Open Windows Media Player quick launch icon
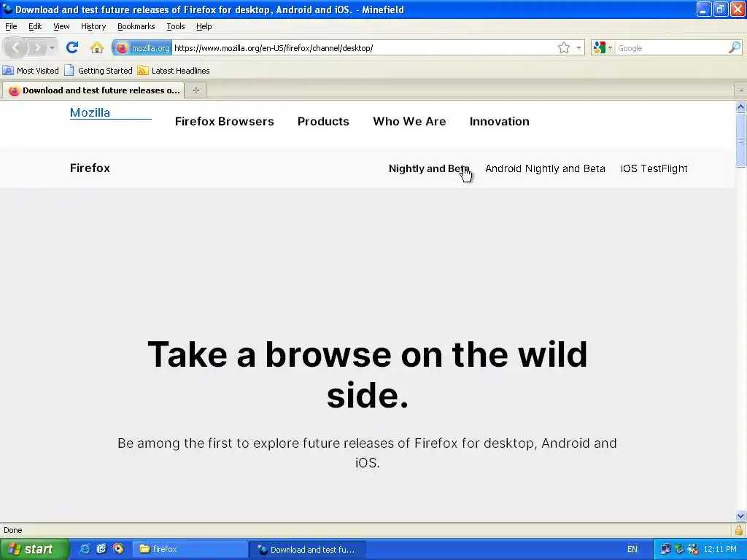Image resolution: width=747 pixels, height=560 pixels. tap(118, 549)
